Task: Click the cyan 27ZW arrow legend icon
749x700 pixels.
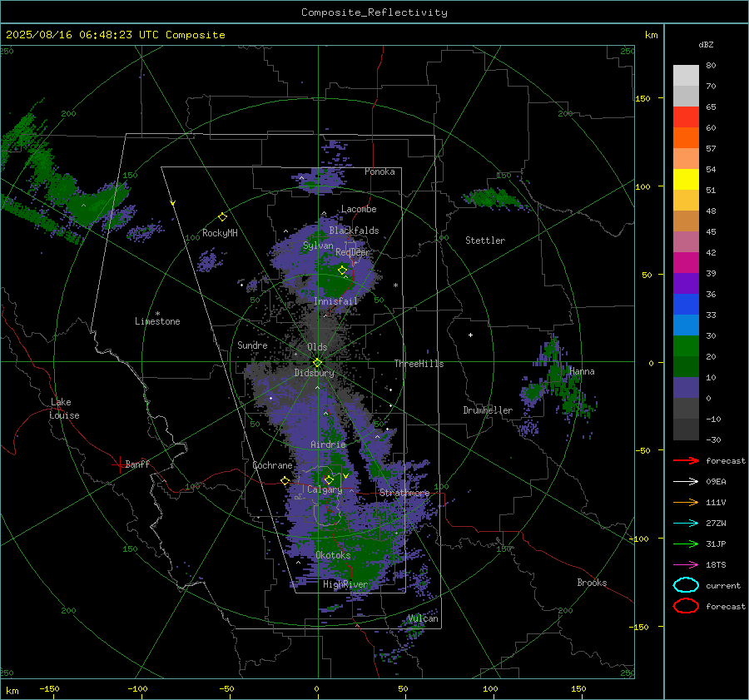Action: [686, 524]
